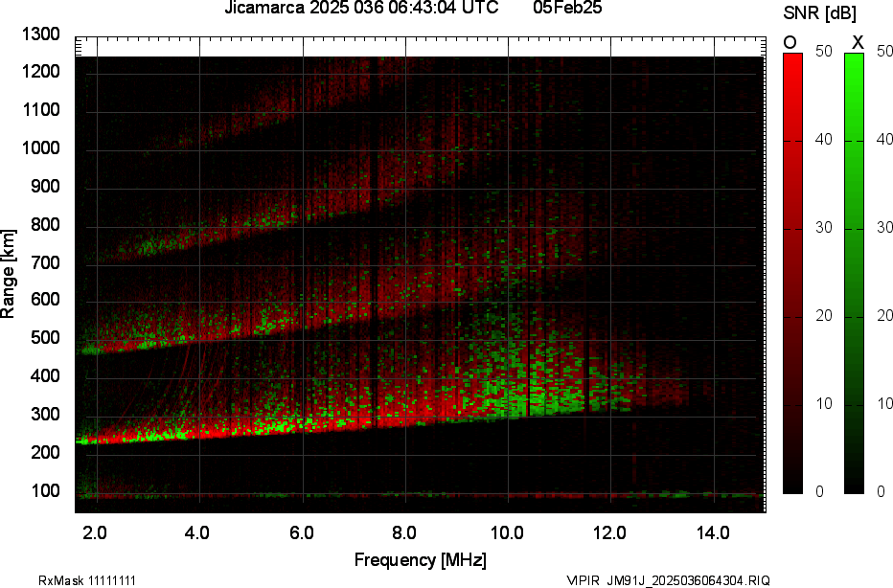The width and height of the screenshot is (893, 588).
Task: Click the red O-mode SNR color bar
Action: [x=792, y=273]
